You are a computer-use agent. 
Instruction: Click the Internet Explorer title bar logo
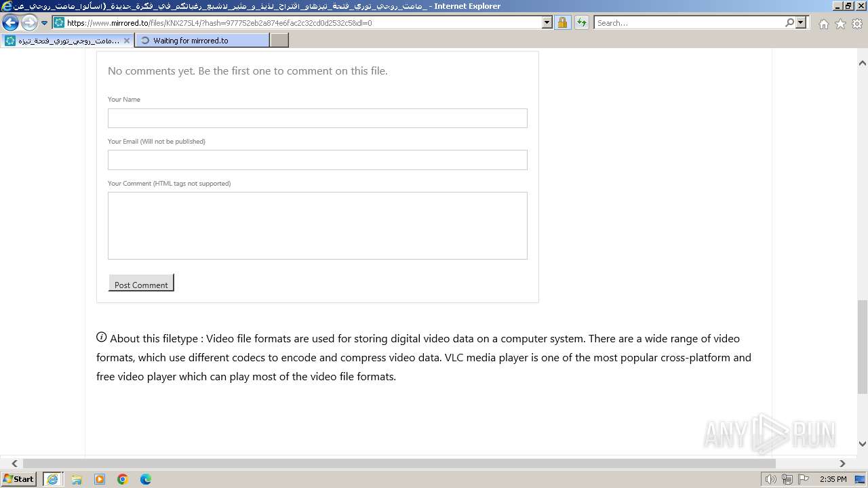pos(7,6)
